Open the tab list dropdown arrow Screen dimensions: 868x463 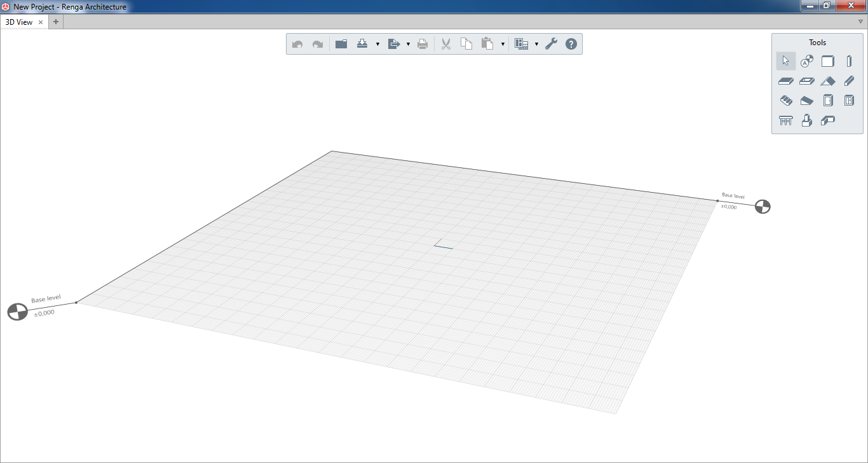860,22
